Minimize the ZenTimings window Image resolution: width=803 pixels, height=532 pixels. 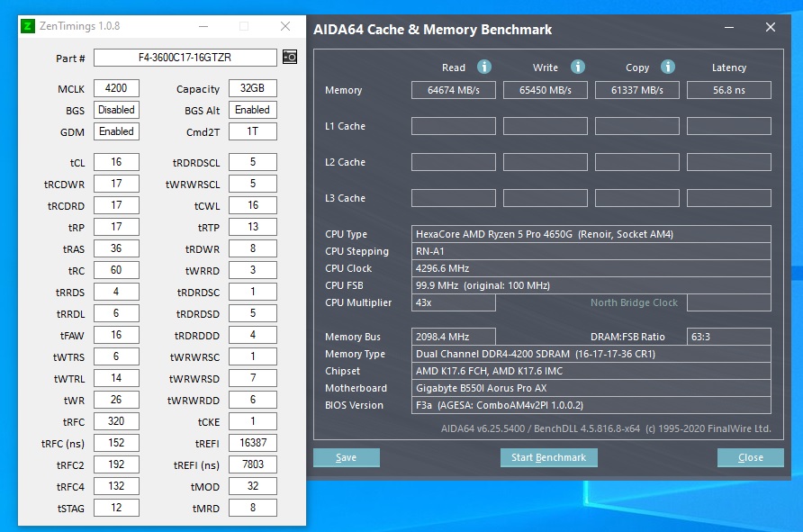pos(203,26)
